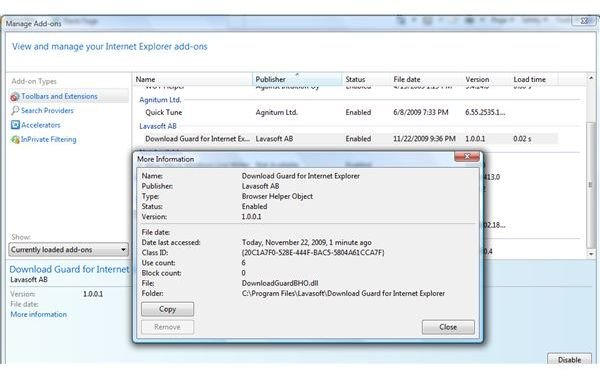Click Close button in More Information
This screenshot has width=600, height=370.
(448, 327)
